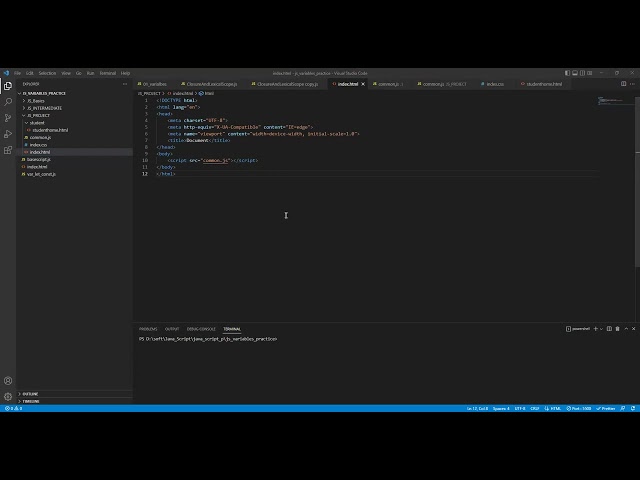Open the Run menu

click(x=91, y=73)
